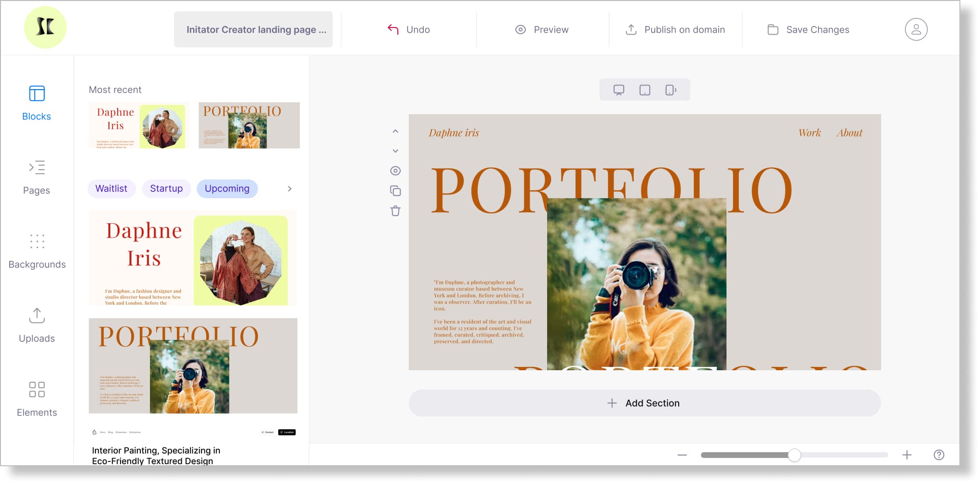The width and height of the screenshot is (980, 484).
Task: Move section up with chevron arrow
Action: click(395, 131)
